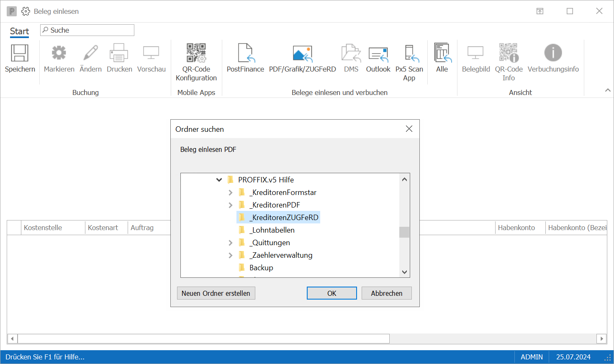The width and height of the screenshot is (614, 364).
Task: Open the Verbuchungsinfo icon
Action: coord(553,53)
